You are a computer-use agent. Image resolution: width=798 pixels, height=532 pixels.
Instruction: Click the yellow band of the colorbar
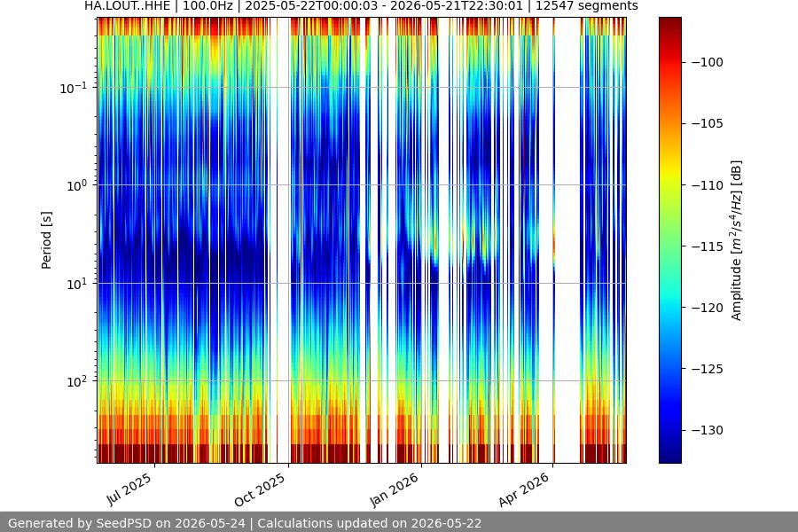[669, 170]
